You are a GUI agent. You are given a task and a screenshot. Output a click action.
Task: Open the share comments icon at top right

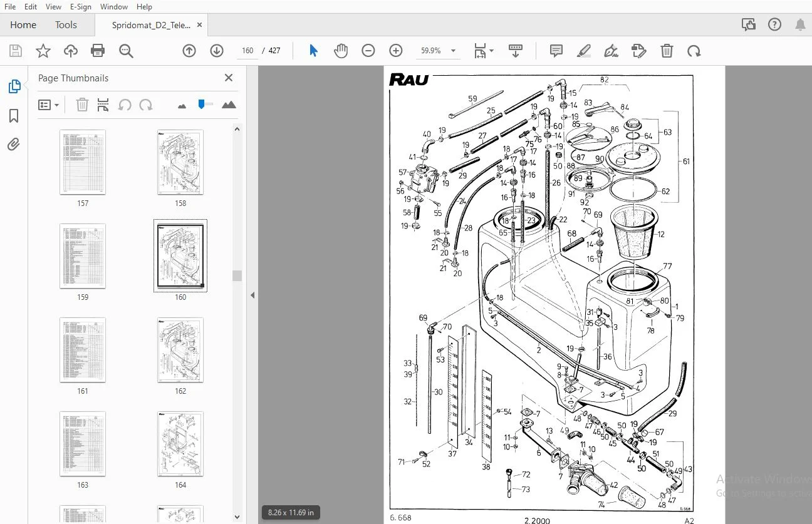(748, 25)
